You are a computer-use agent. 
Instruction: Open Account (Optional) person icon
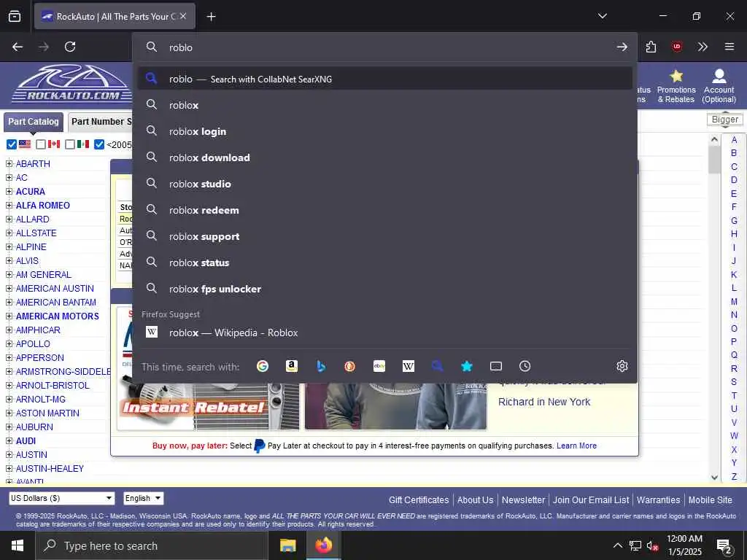tap(719, 76)
